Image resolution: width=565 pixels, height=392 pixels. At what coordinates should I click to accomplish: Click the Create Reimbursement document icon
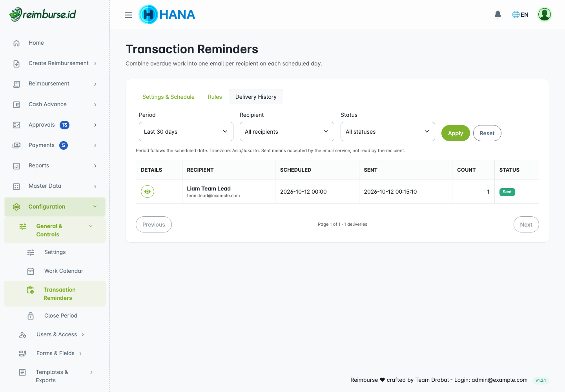pyautogui.click(x=16, y=64)
